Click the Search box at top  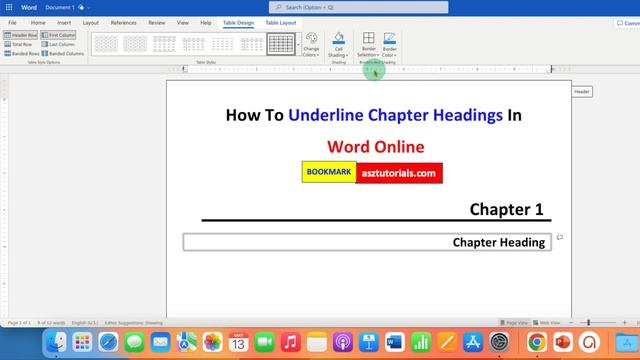point(358,7)
